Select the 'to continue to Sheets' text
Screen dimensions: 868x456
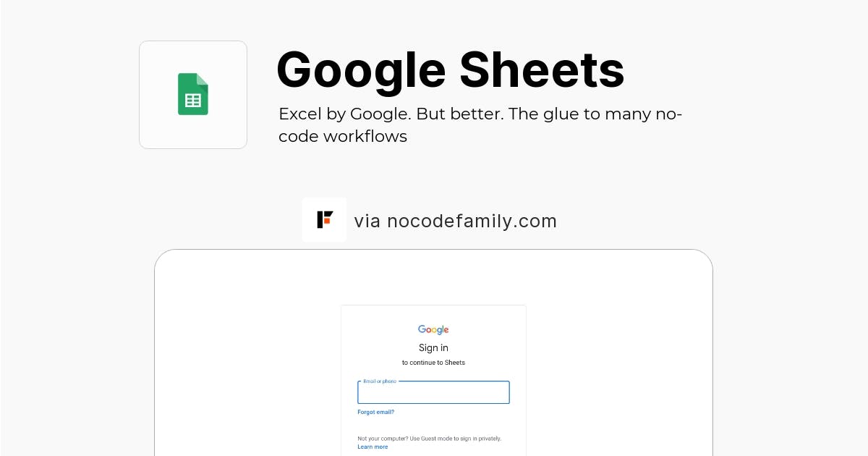(x=433, y=363)
